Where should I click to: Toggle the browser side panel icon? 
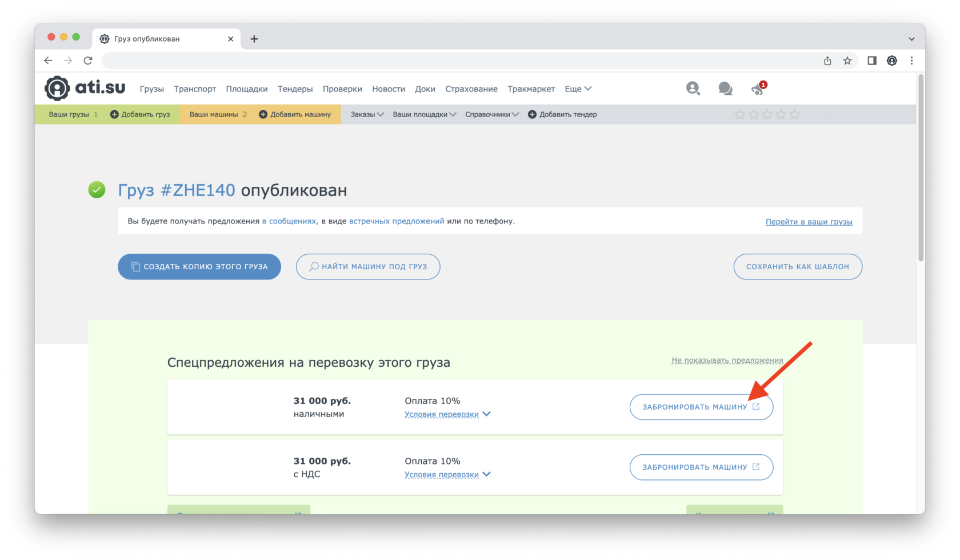(x=872, y=61)
